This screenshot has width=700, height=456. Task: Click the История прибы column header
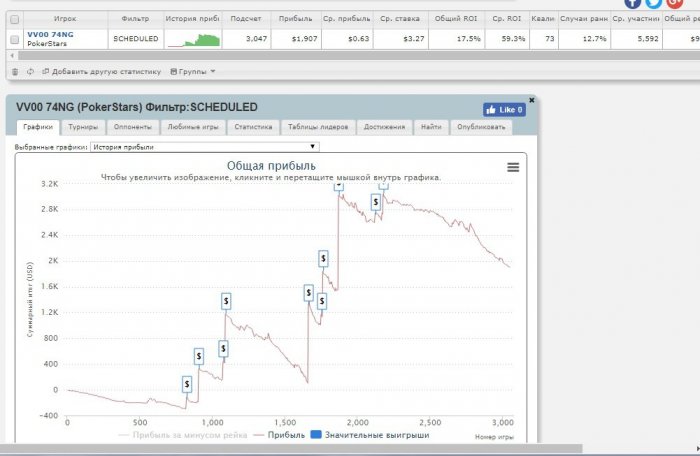point(192,19)
